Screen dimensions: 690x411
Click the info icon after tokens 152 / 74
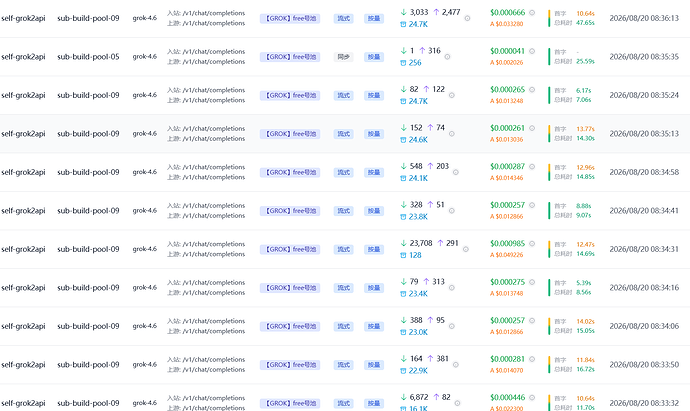pyautogui.click(x=451, y=134)
